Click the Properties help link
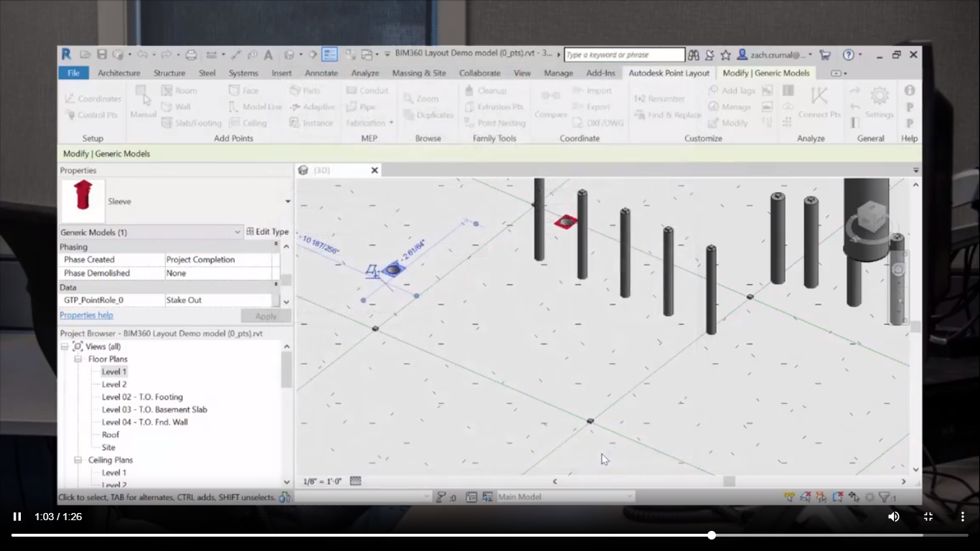Image resolution: width=980 pixels, height=551 pixels. pos(86,315)
